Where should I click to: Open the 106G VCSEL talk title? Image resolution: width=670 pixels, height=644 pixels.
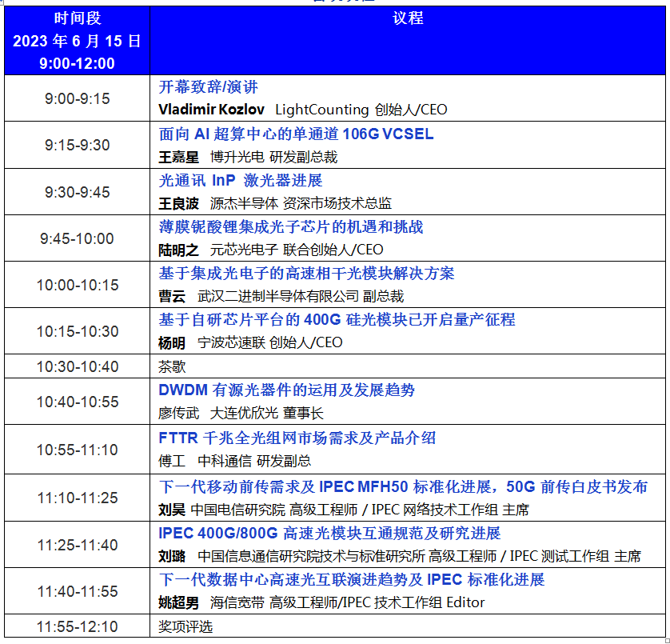(296, 134)
